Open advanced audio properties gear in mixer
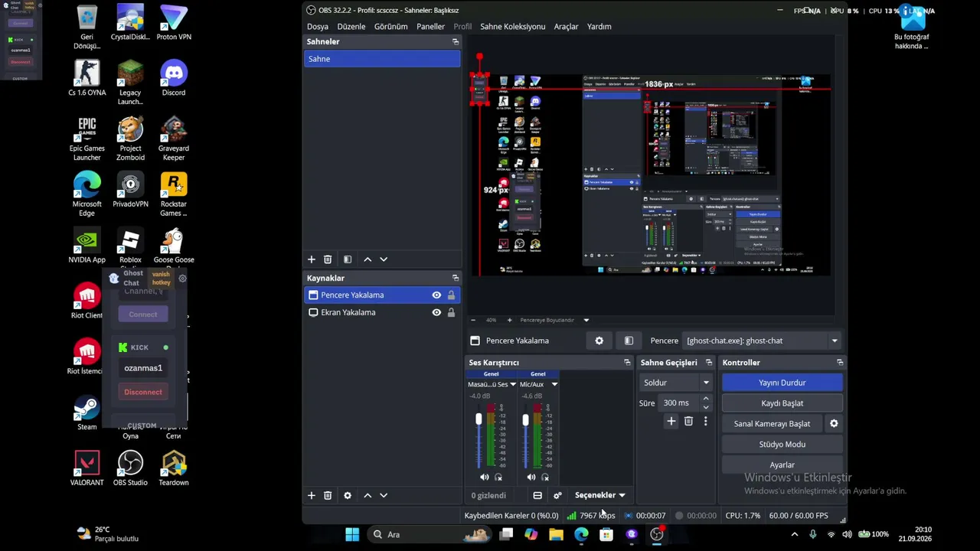 (557, 495)
